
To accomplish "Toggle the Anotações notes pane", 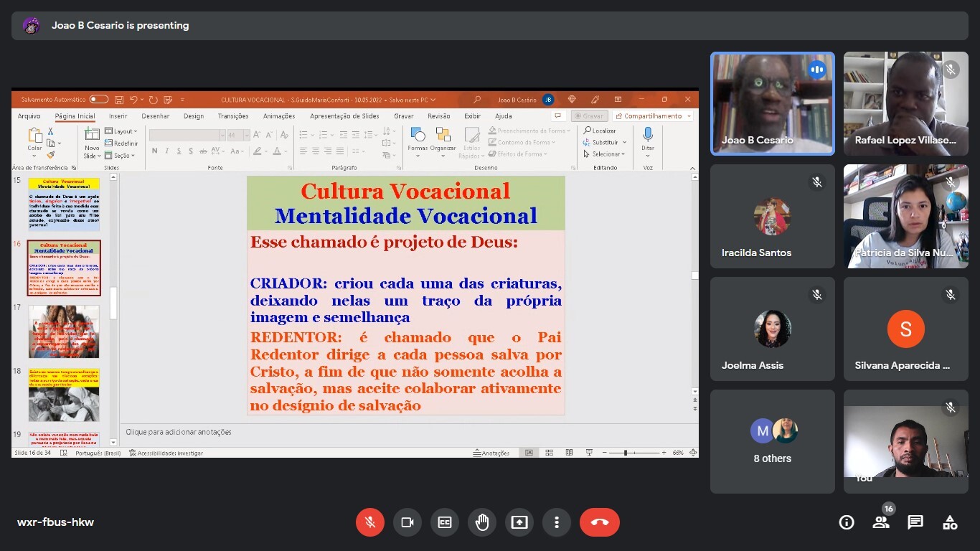I will 491,453.
